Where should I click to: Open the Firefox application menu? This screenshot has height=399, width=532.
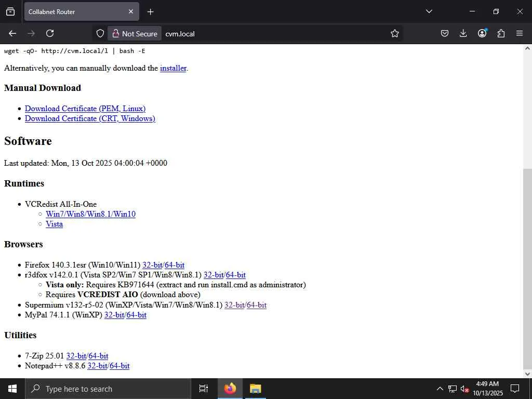tap(520, 33)
